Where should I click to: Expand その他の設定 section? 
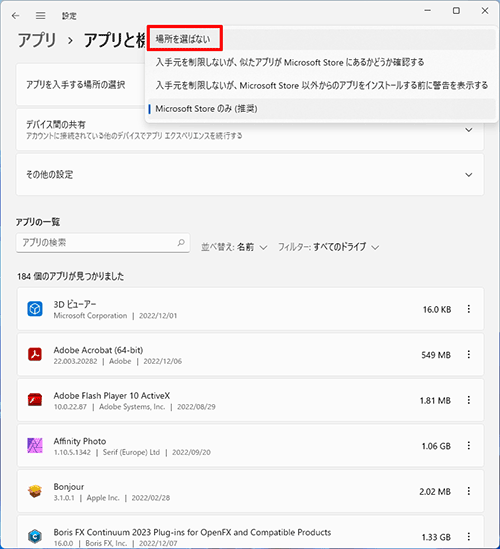250,174
